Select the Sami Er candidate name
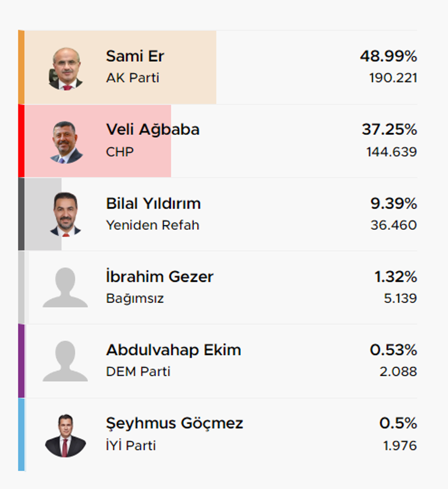This screenshot has height=489, width=448. click(x=135, y=56)
